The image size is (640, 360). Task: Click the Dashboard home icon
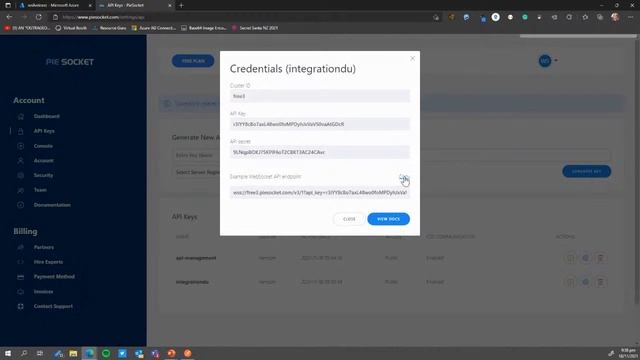[20, 116]
